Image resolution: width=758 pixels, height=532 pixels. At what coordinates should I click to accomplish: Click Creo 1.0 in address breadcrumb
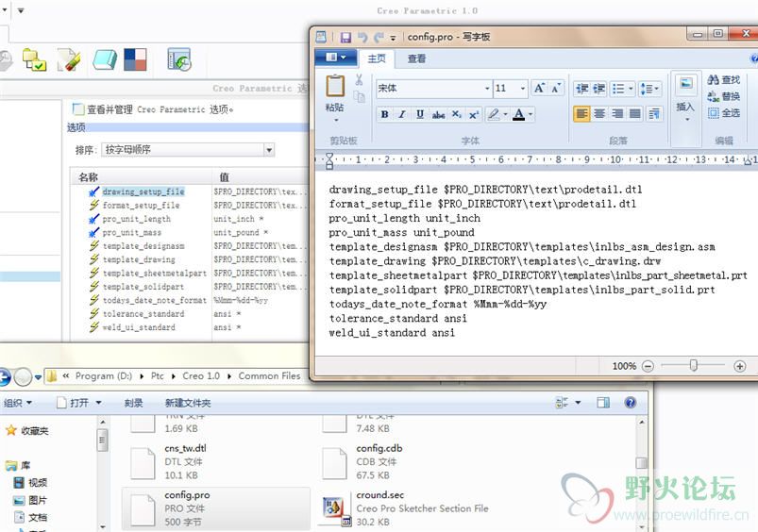click(x=201, y=376)
